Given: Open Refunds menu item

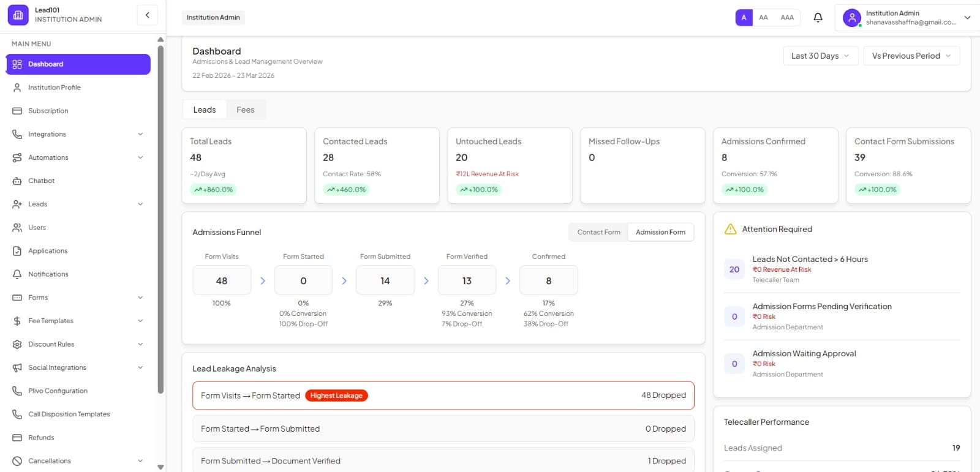Looking at the screenshot, I should point(78,438).
